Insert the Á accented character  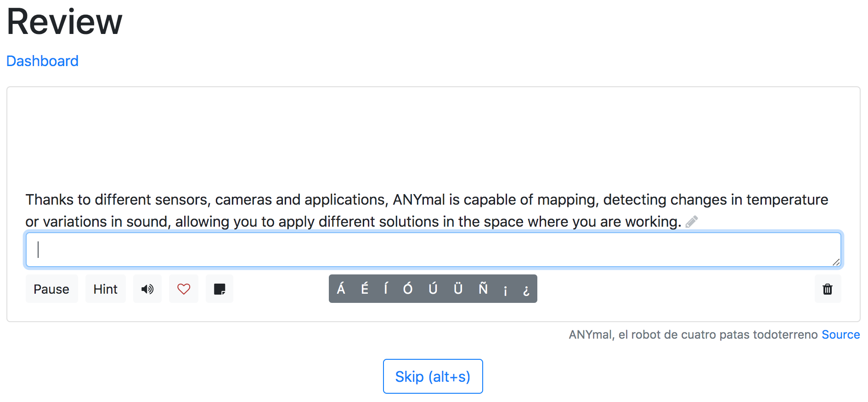(x=341, y=289)
